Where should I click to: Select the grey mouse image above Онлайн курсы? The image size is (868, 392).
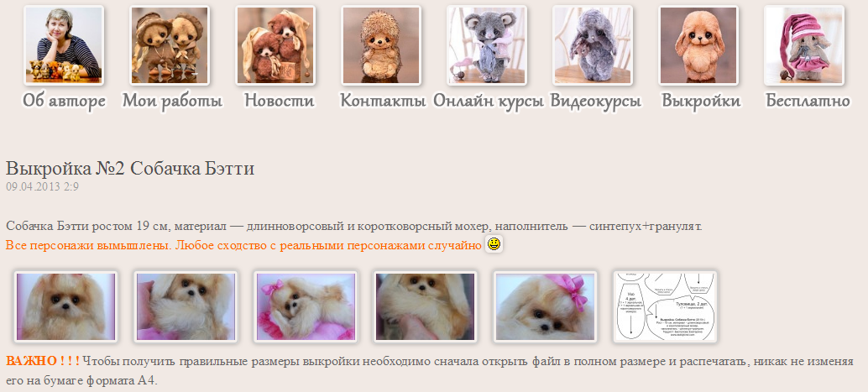coord(487,45)
